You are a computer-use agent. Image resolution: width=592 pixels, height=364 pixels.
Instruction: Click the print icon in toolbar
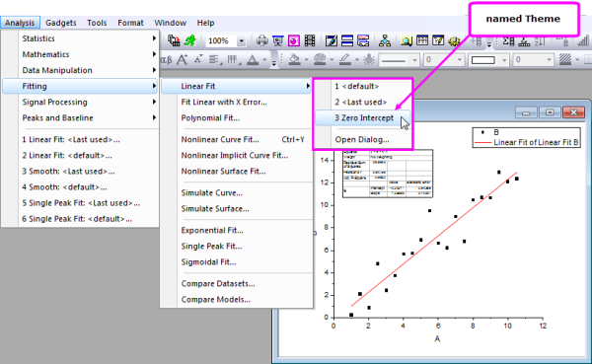[x=261, y=40]
